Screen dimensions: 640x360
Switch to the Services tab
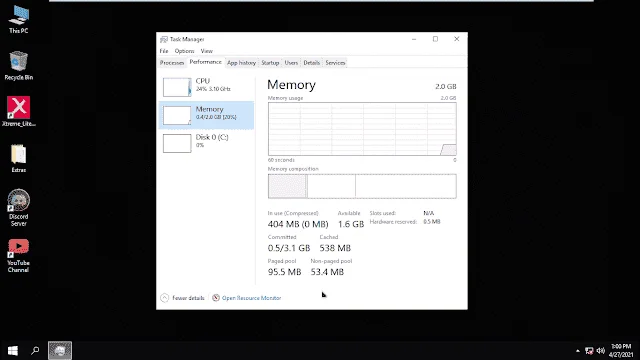tap(335, 63)
